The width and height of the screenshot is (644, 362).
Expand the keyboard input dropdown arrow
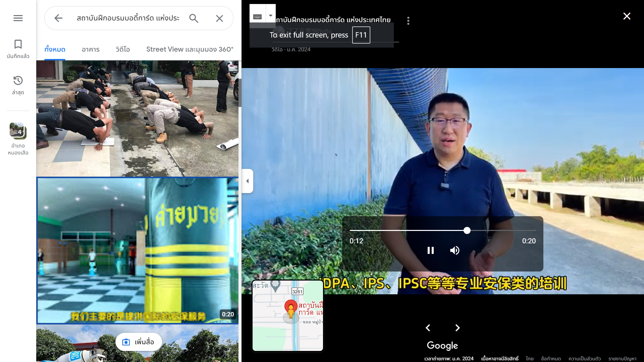click(x=271, y=15)
